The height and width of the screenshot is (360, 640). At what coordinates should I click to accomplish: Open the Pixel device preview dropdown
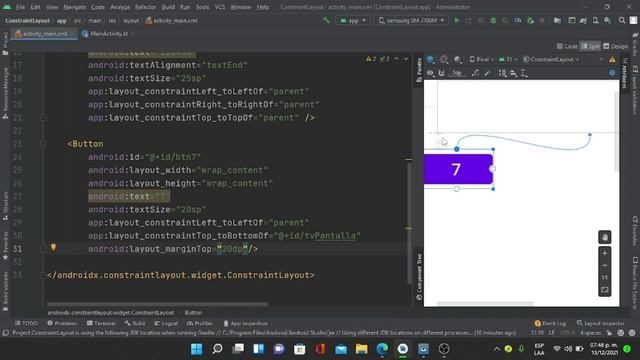coord(481,60)
